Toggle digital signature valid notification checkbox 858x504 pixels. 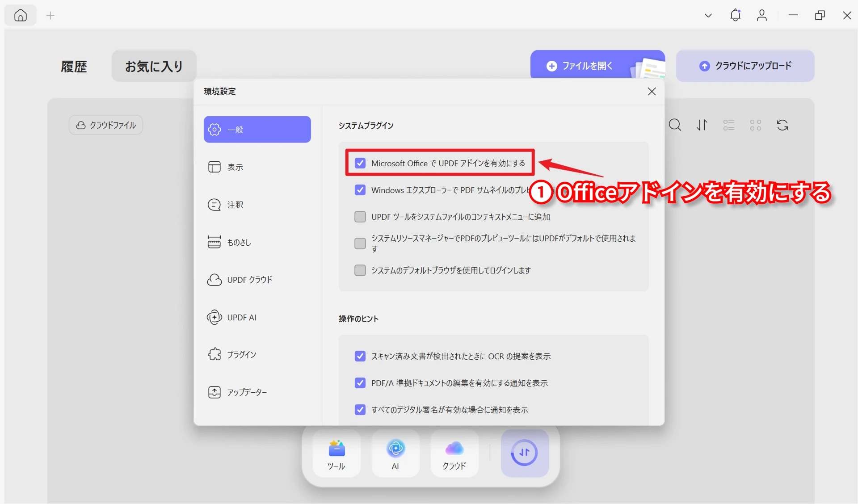[x=360, y=410]
